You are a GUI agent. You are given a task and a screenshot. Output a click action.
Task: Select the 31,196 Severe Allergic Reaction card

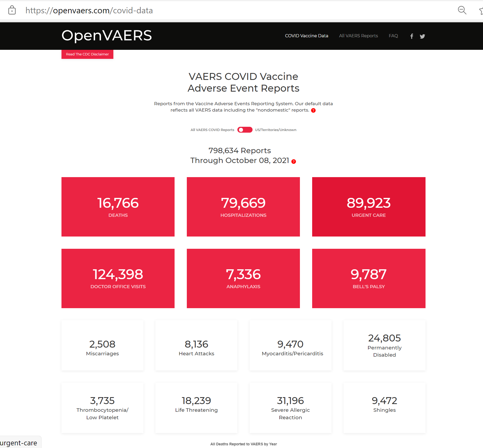(x=291, y=408)
